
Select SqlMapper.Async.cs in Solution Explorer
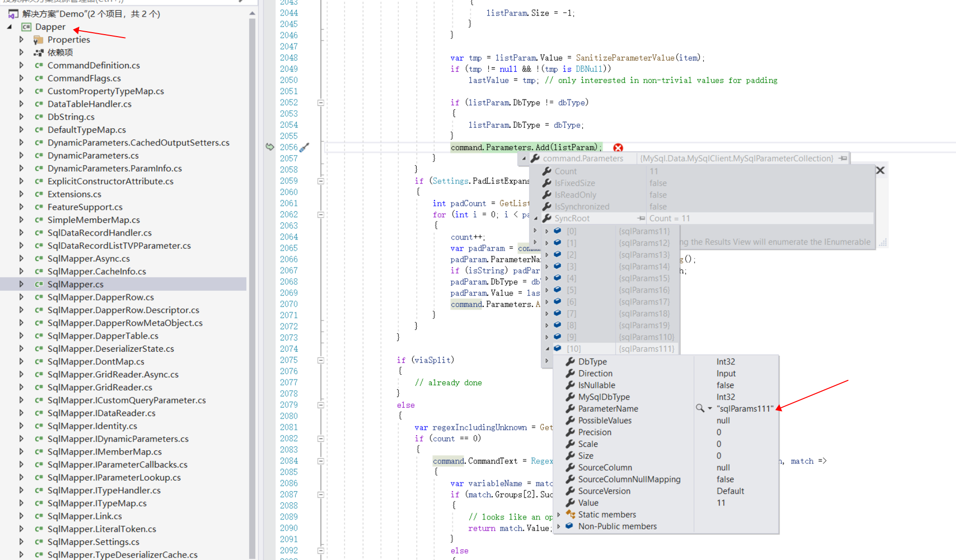click(88, 259)
